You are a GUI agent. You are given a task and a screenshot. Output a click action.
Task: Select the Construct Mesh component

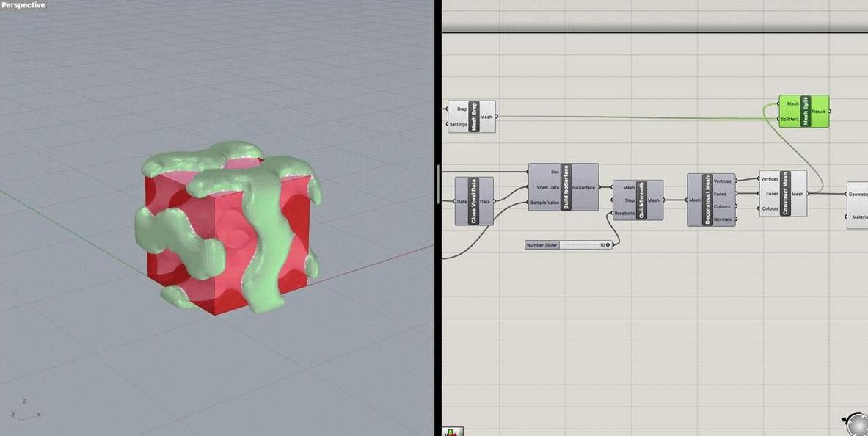[785, 193]
